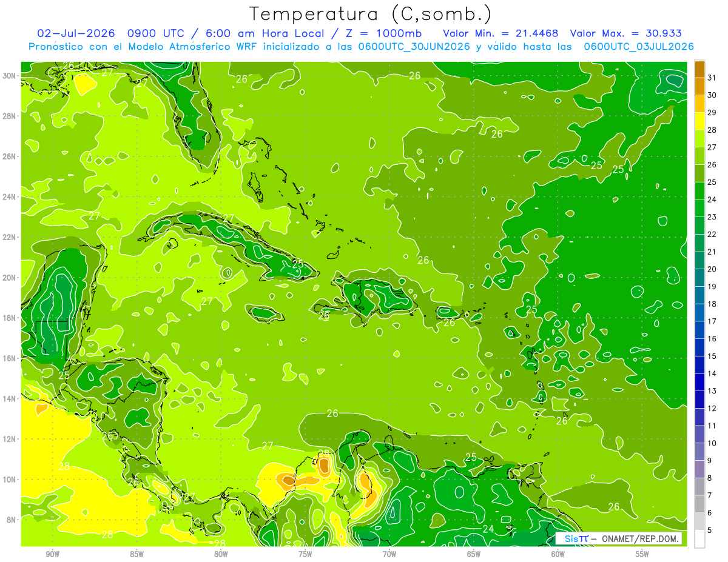Click the '60W' longitude axis label

coord(558,554)
